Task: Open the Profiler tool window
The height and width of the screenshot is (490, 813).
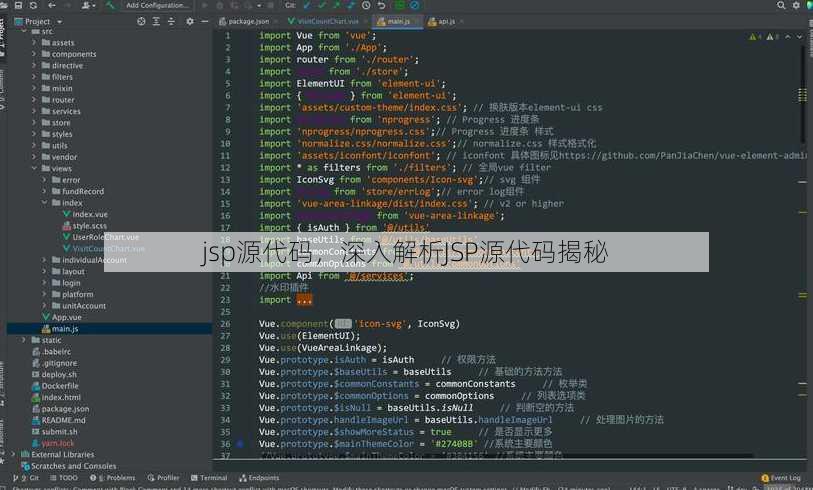Action: pos(163,478)
